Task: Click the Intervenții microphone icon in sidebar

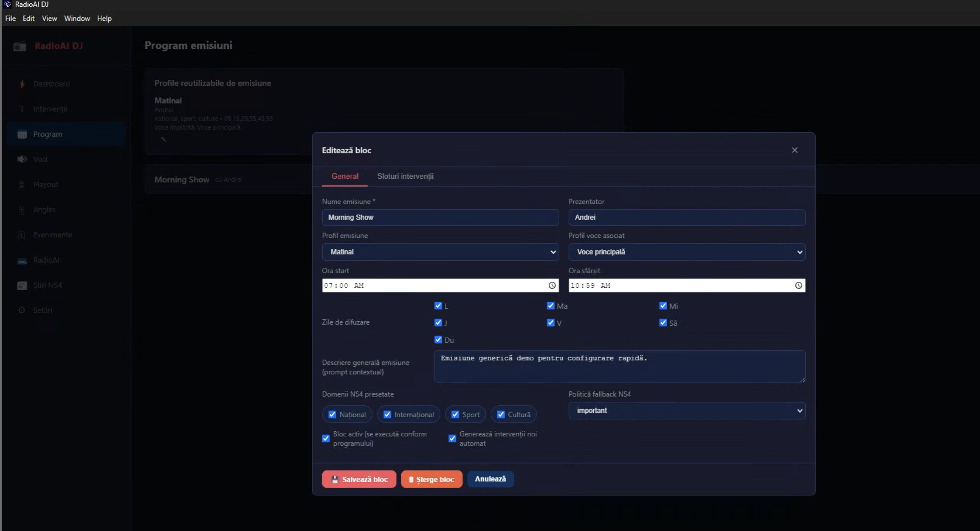Action: [x=22, y=109]
